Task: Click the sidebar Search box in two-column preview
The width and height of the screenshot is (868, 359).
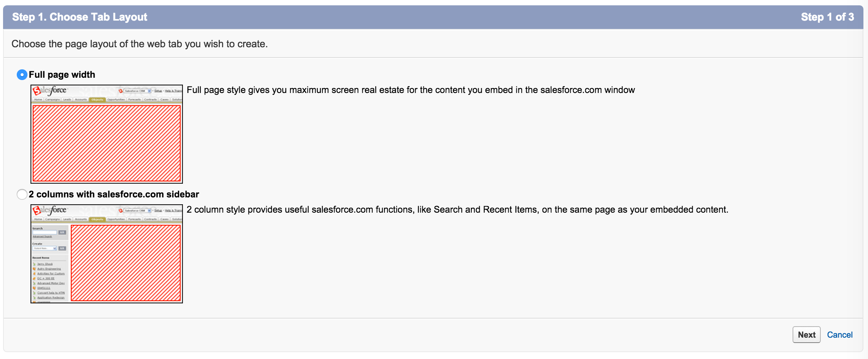Action: pyautogui.click(x=45, y=232)
